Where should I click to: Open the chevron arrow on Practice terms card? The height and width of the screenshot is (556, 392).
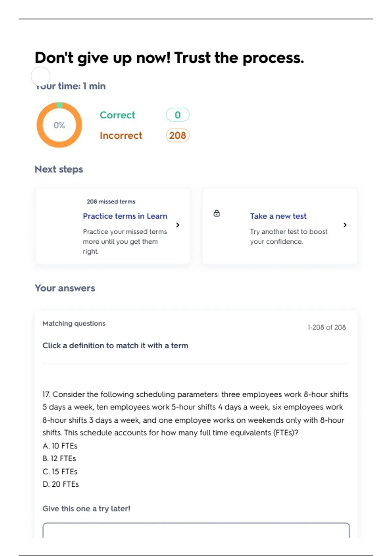(178, 225)
